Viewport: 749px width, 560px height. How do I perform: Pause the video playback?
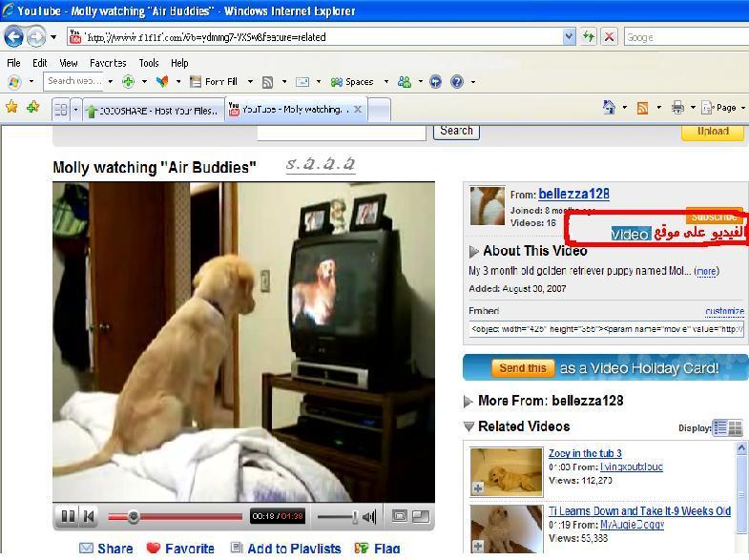coord(68,517)
